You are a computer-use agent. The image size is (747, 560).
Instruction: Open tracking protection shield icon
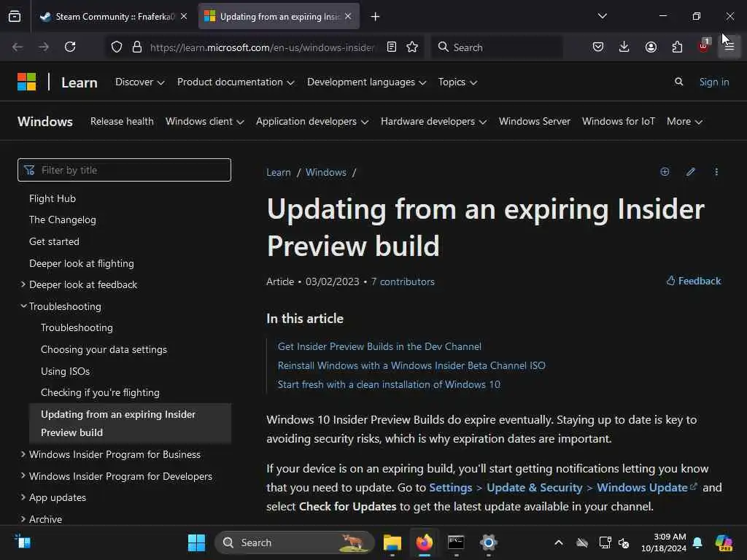click(x=117, y=47)
